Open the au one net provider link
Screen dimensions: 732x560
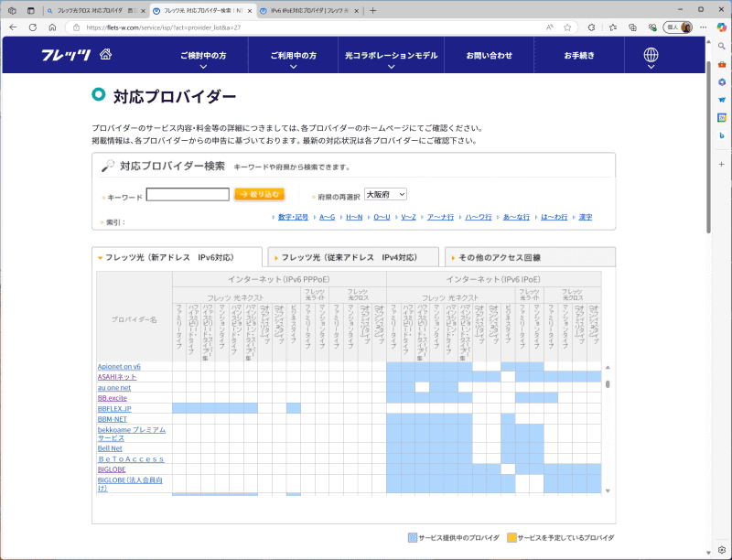(114, 387)
